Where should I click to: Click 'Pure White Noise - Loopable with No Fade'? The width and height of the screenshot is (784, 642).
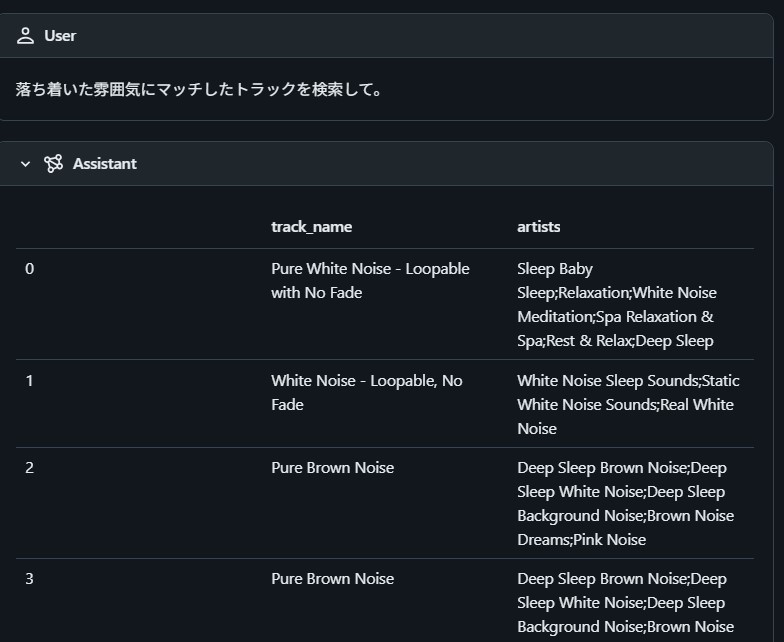coord(370,280)
